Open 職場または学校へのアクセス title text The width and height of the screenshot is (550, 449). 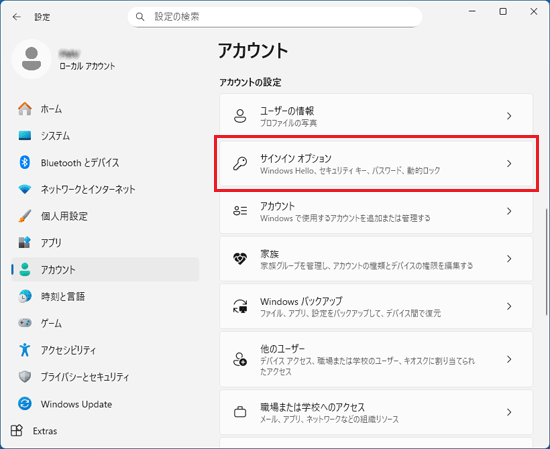point(313,407)
